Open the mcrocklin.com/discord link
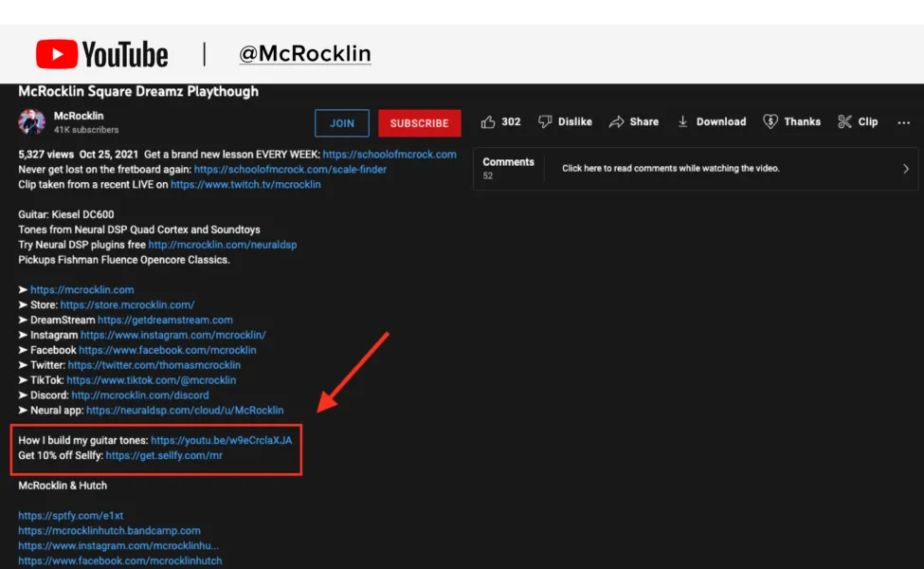Viewport: 924px width, 569px height. tap(140, 395)
